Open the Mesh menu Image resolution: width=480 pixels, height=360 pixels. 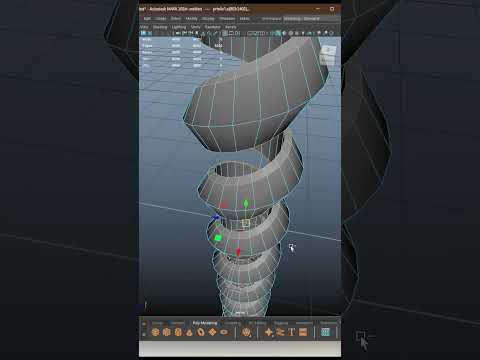[x=245, y=19]
